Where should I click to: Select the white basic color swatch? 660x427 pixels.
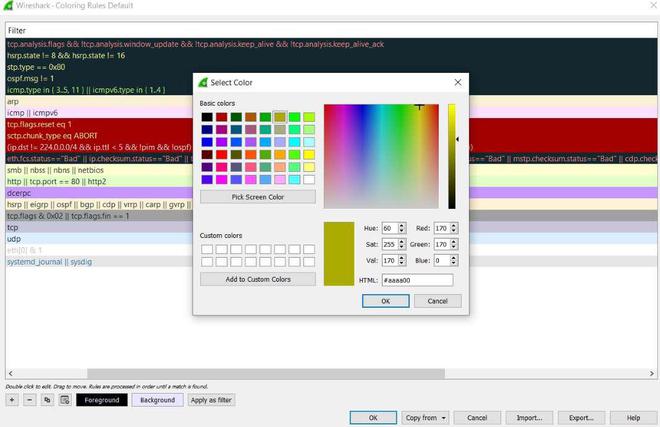(309, 180)
